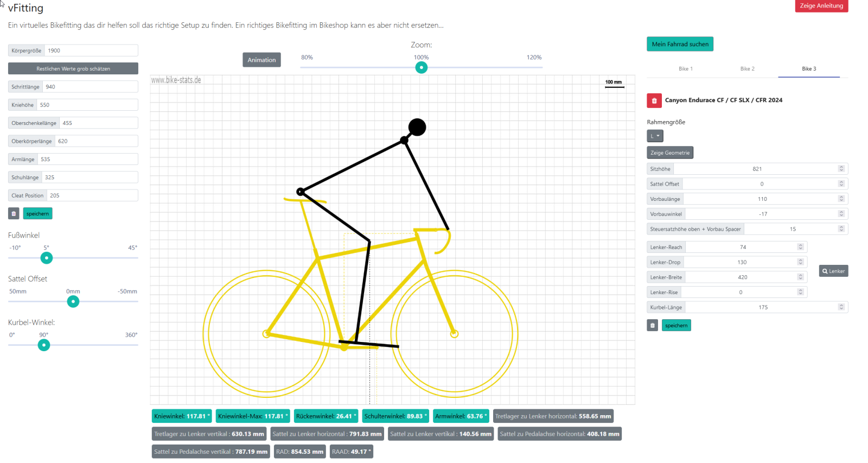Image resolution: width=868 pixels, height=463 pixels.
Task: Select the Bike 3 tab
Action: 809,69
